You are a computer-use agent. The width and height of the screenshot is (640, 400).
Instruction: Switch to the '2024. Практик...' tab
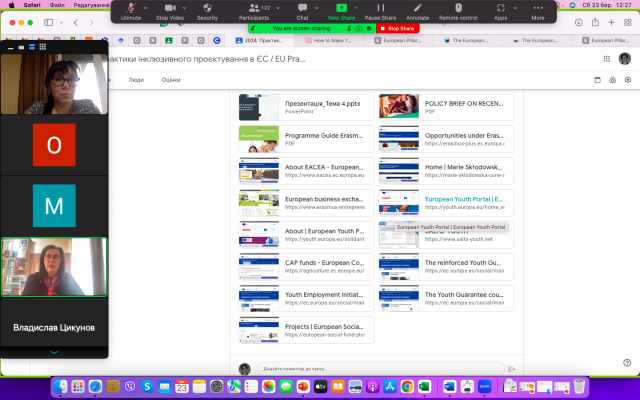(x=260, y=40)
